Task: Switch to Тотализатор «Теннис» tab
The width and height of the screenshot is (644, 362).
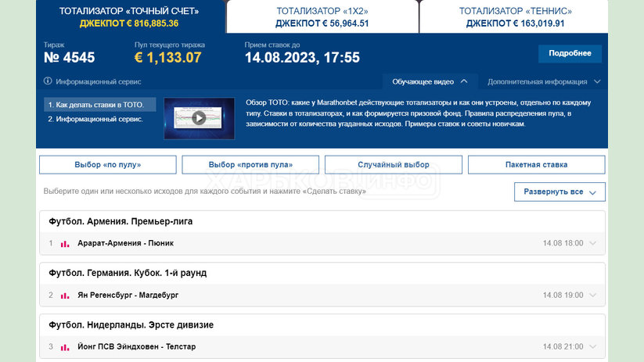Action: tap(515, 16)
